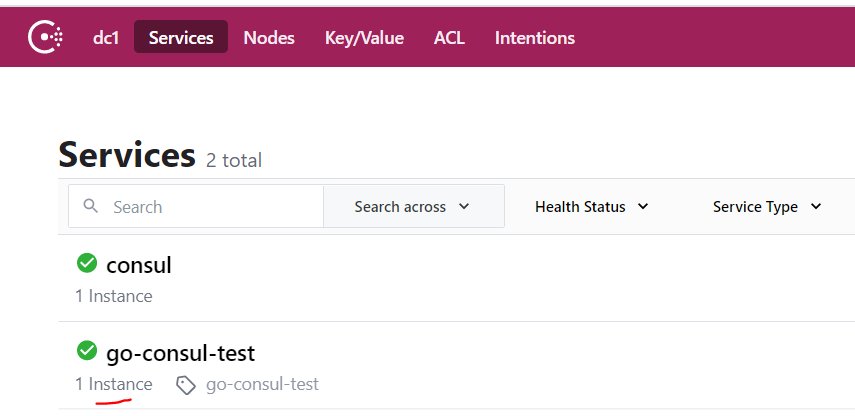The width and height of the screenshot is (855, 416).
Task: Open the consul service link
Action: coord(139,265)
